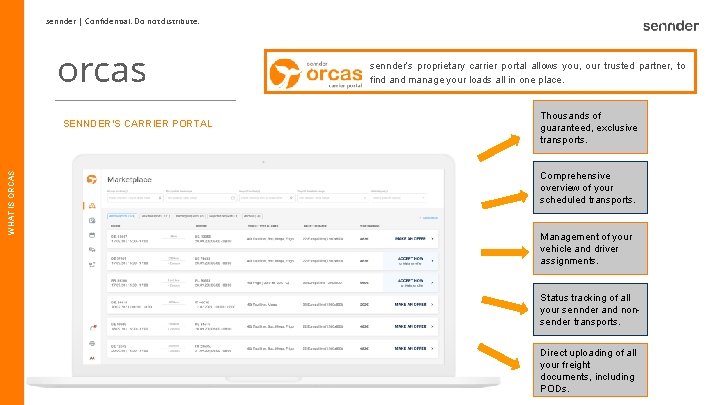Click the Marketplace page heading

coord(129,180)
